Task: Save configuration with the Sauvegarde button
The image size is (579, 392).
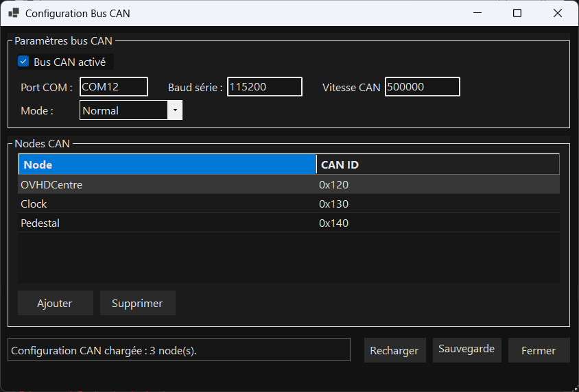Action: click(466, 350)
